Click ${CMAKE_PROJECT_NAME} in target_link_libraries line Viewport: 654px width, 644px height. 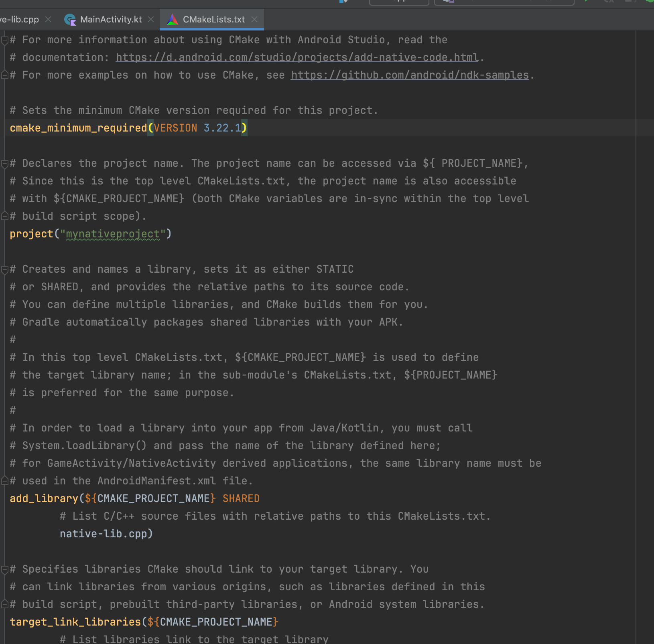pyautogui.click(x=213, y=622)
